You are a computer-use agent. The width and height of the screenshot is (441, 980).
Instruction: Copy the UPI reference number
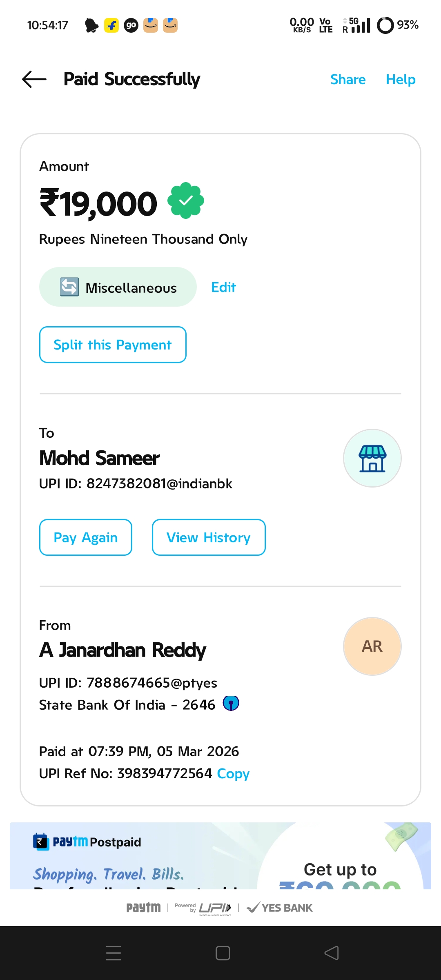[x=233, y=773]
